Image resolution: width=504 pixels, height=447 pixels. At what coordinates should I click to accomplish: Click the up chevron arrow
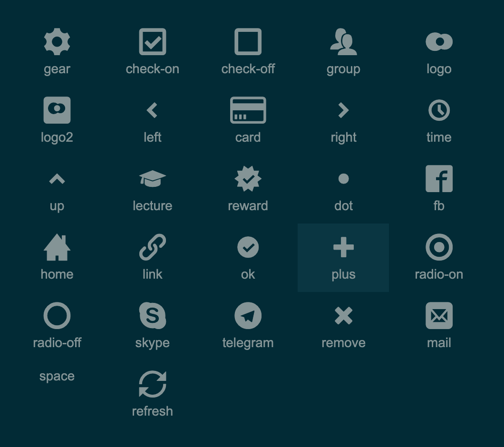57,179
